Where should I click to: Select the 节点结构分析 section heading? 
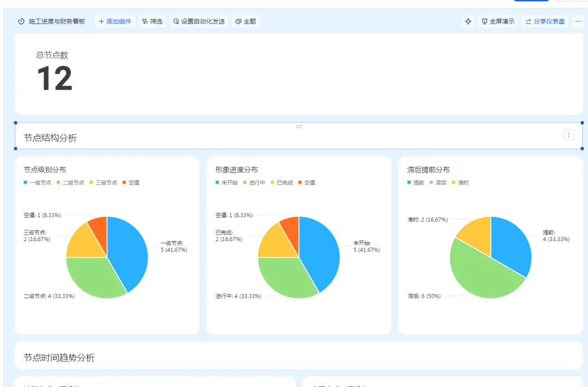[x=50, y=138]
